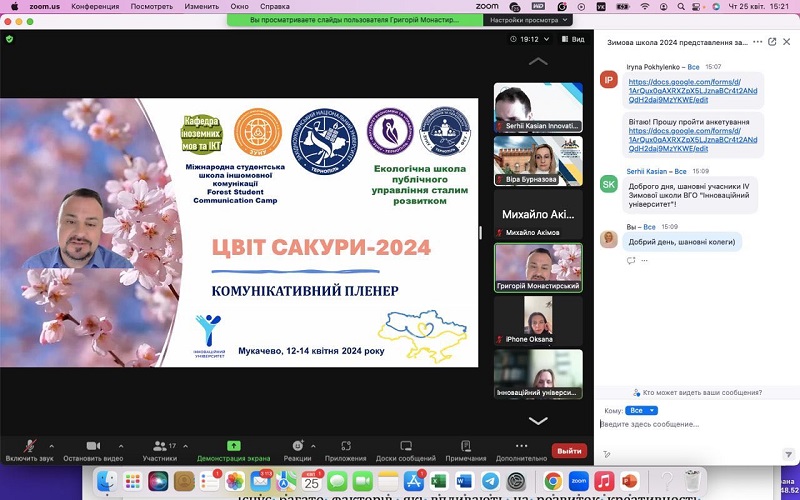Open Конференция menu in menu bar

[x=95, y=6]
